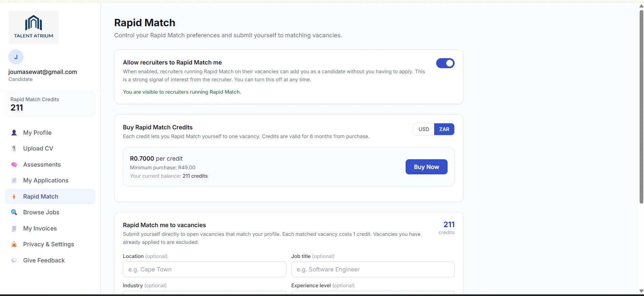Open My Invoices
This screenshot has height=296, width=644.
tap(50, 228)
